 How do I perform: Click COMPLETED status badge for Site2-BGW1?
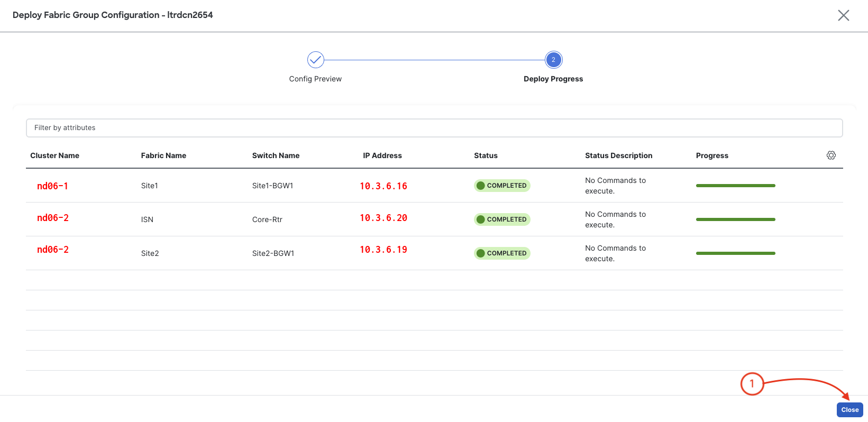coord(502,253)
